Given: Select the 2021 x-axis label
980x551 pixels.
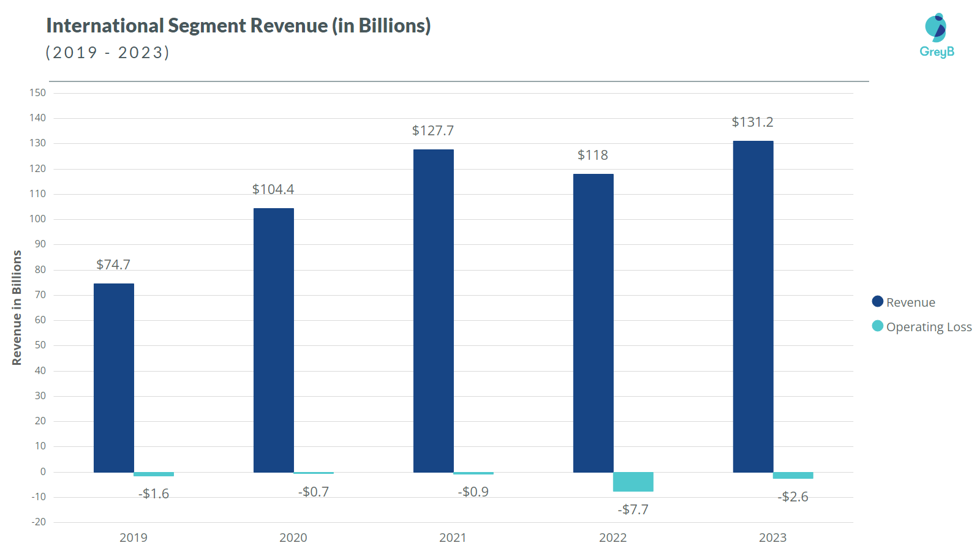Looking at the screenshot, I should (x=453, y=538).
